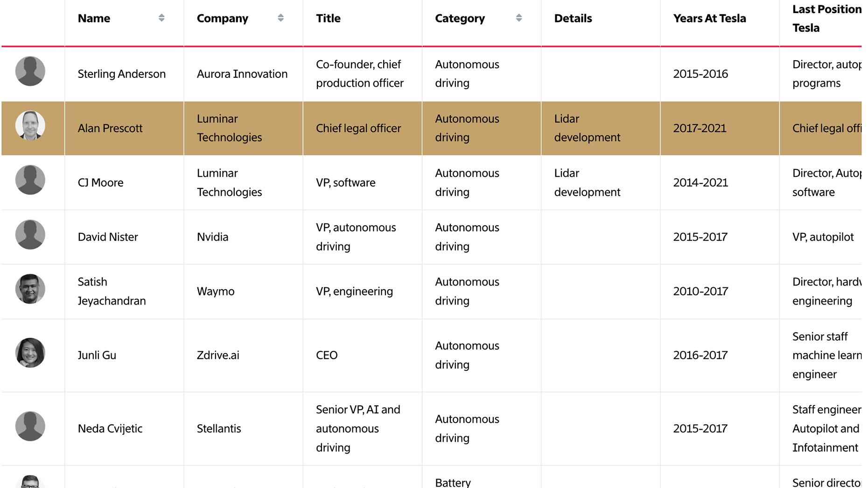Viewport: 868px width, 488px height.
Task: Click the Years At Tesla column header
Action: 709,19
